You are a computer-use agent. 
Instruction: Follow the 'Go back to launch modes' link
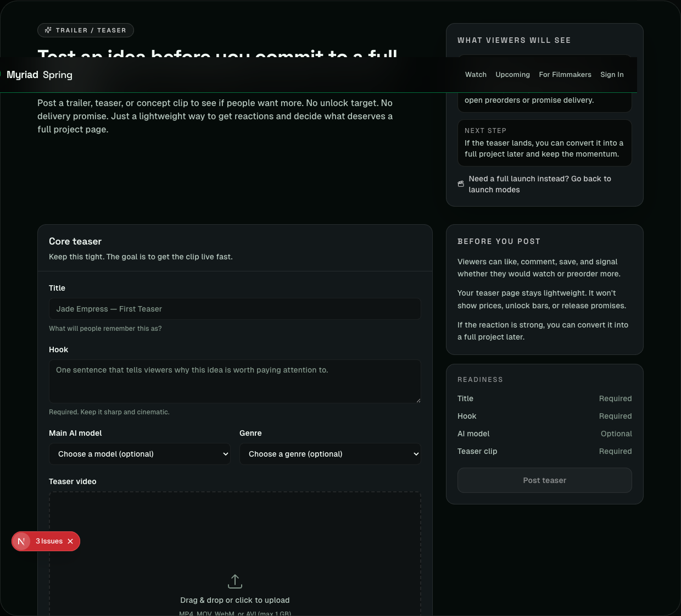[539, 184]
